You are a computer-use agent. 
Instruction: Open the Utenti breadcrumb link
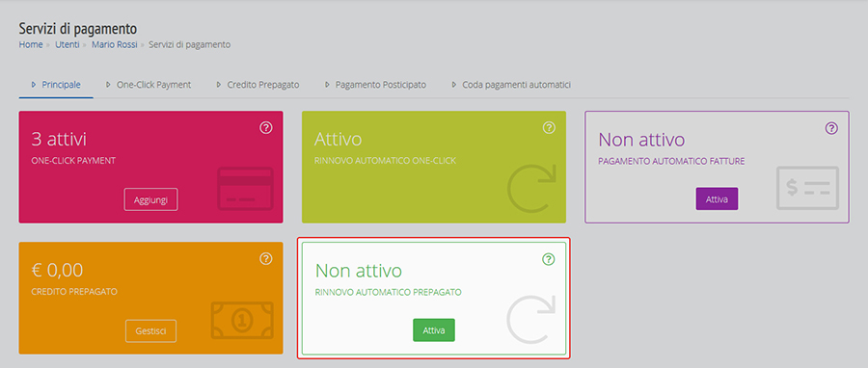click(68, 44)
